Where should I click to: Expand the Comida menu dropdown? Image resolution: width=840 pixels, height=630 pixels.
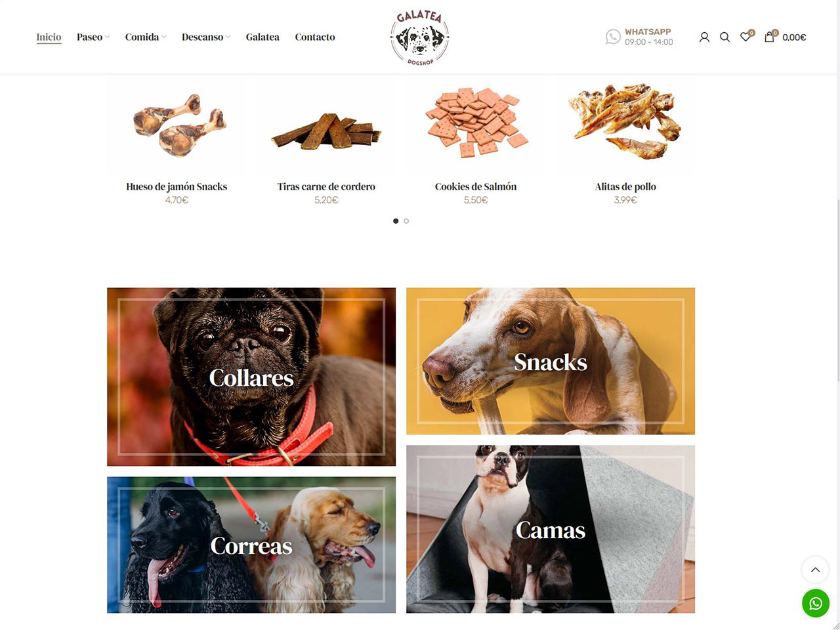pos(146,37)
